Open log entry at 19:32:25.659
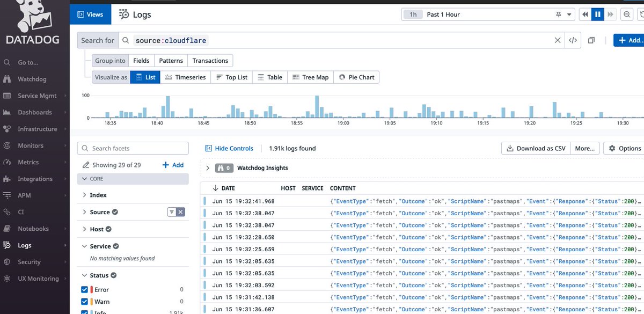644x314 pixels. pyautogui.click(x=422, y=249)
